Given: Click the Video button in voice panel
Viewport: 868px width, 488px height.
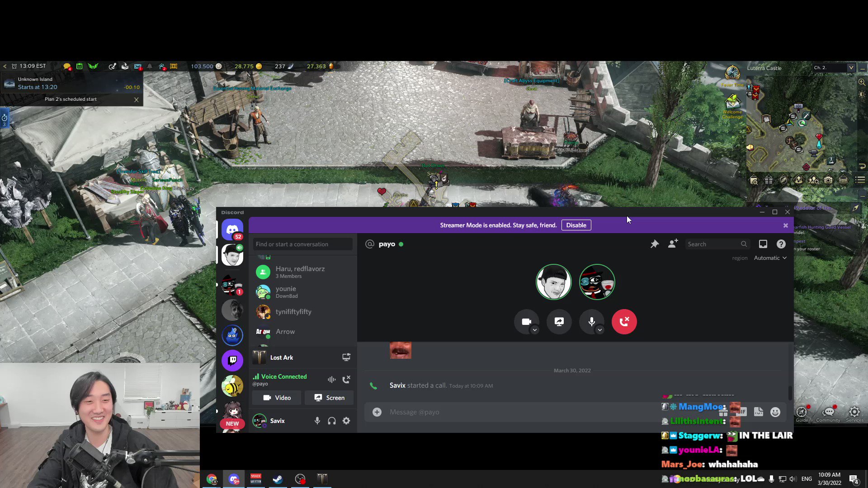Looking at the screenshot, I should point(277,398).
